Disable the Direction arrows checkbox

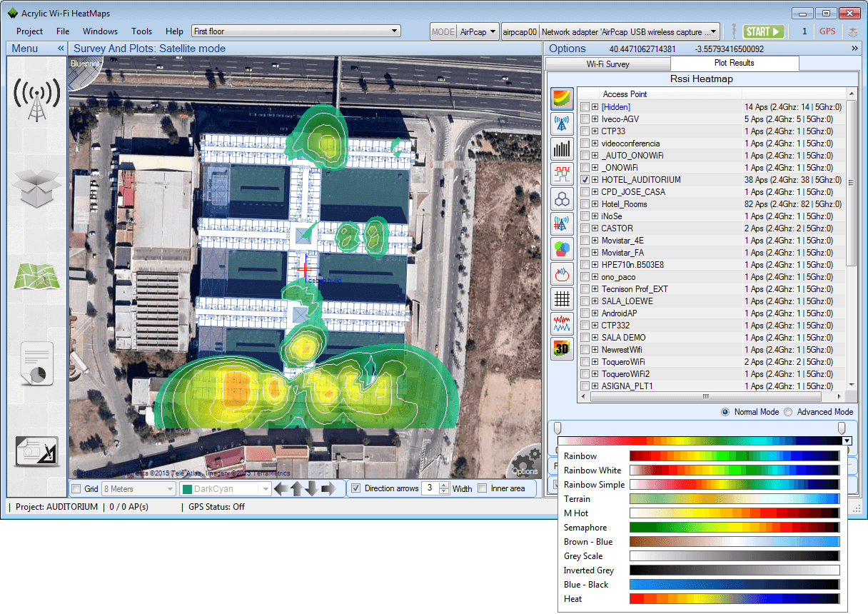[x=355, y=488]
